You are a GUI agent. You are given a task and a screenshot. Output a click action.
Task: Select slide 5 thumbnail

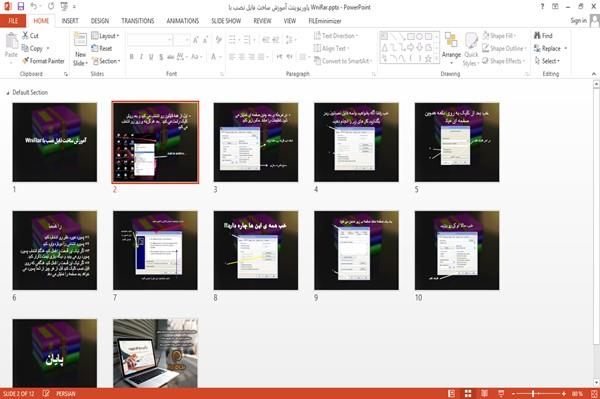tap(457, 142)
